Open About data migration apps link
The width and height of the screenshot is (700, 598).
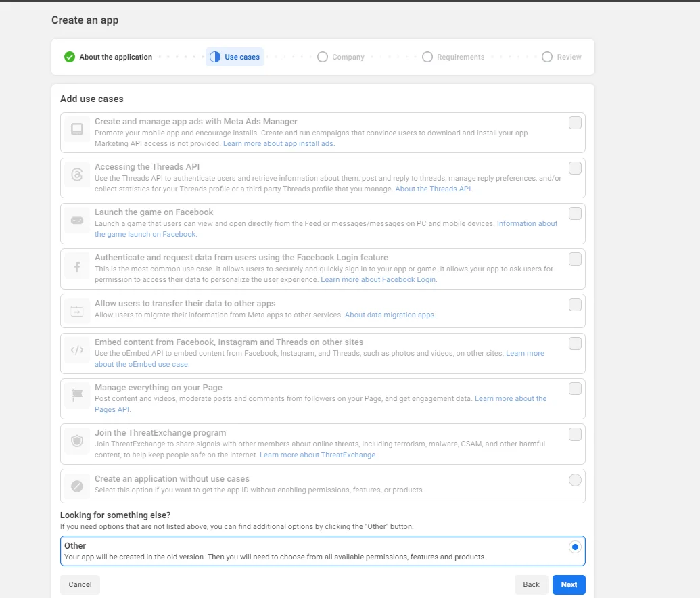click(390, 315)
